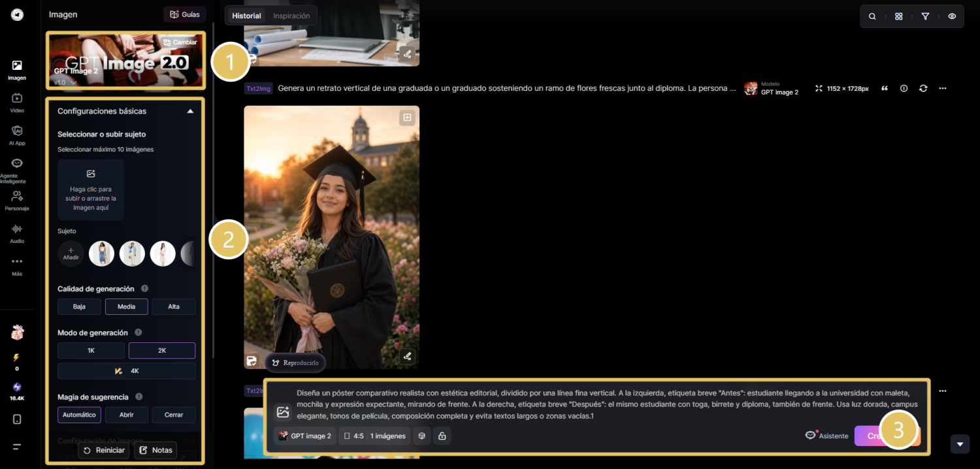Viewport: 980px width, 469px height.
Task: Open the v1.0 version dropdown
Action: pos(65,82)
